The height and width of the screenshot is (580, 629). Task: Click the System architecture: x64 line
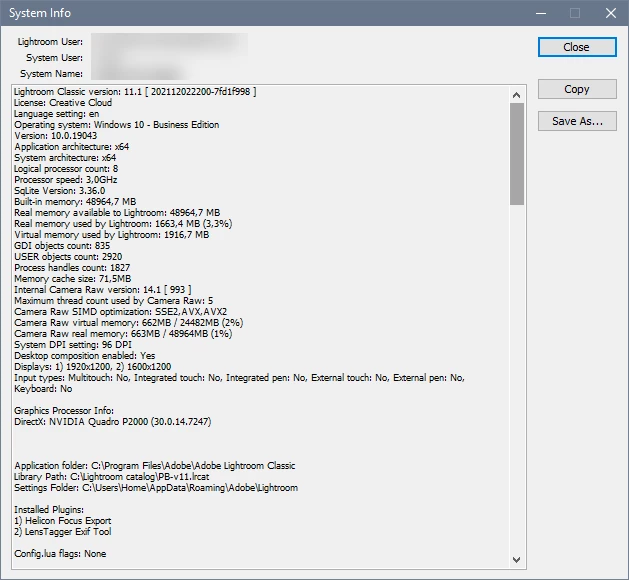(65, 158)
